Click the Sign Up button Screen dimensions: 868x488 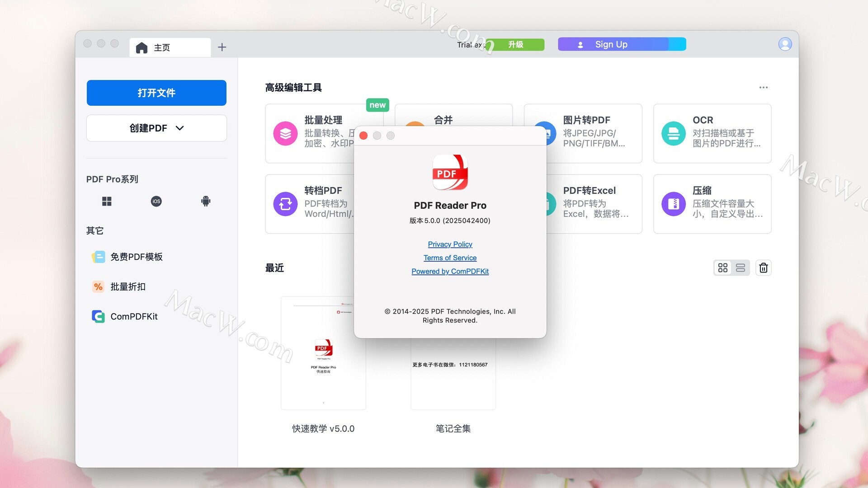point(622,44)
